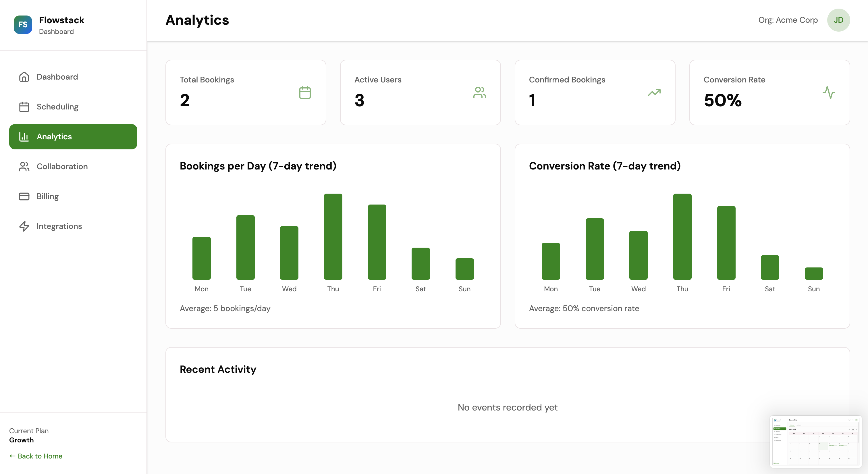Screen dimensions: 868x474
Task: Click the Active Users card label
Action: pos(378,80)
